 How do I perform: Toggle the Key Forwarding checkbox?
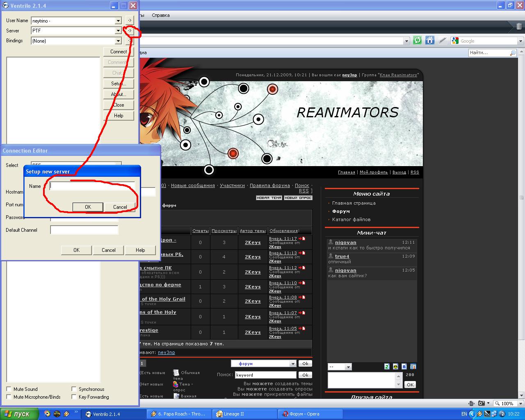[74, 397]
